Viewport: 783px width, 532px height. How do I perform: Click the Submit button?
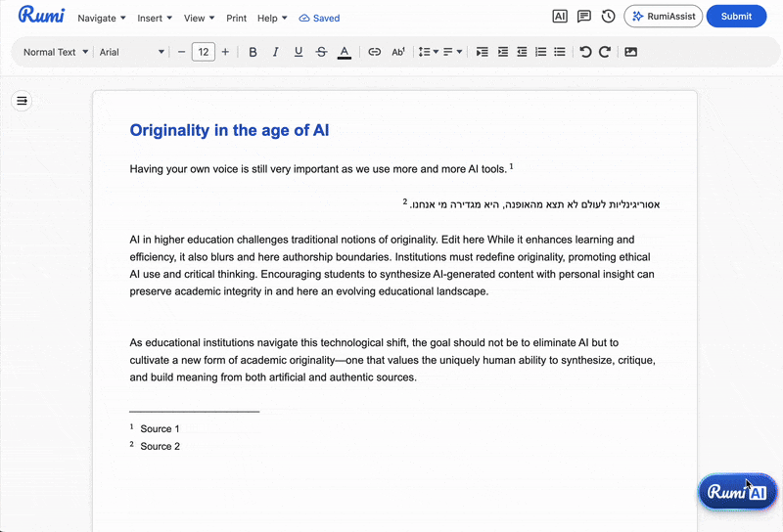tap(736, 17)
